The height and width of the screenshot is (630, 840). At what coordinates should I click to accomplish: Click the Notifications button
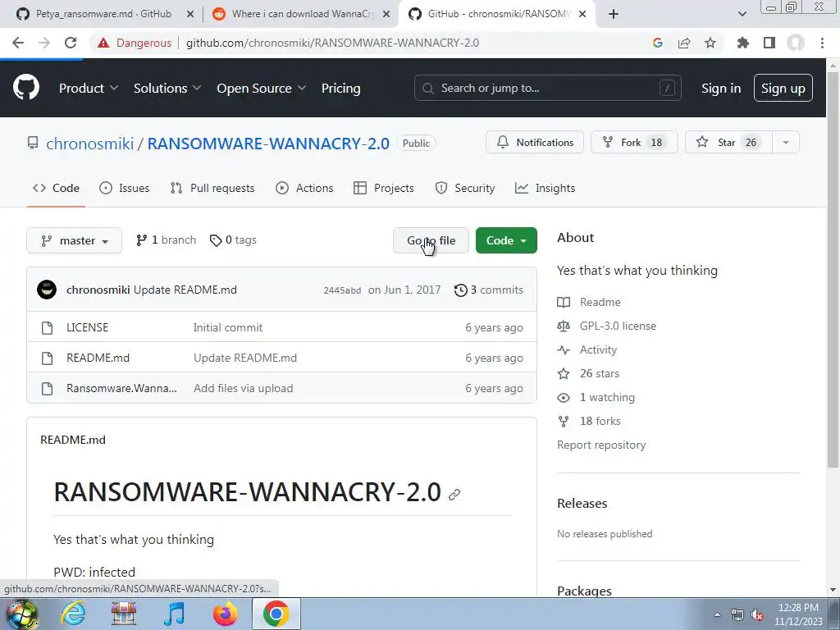(x=535, y=143)
